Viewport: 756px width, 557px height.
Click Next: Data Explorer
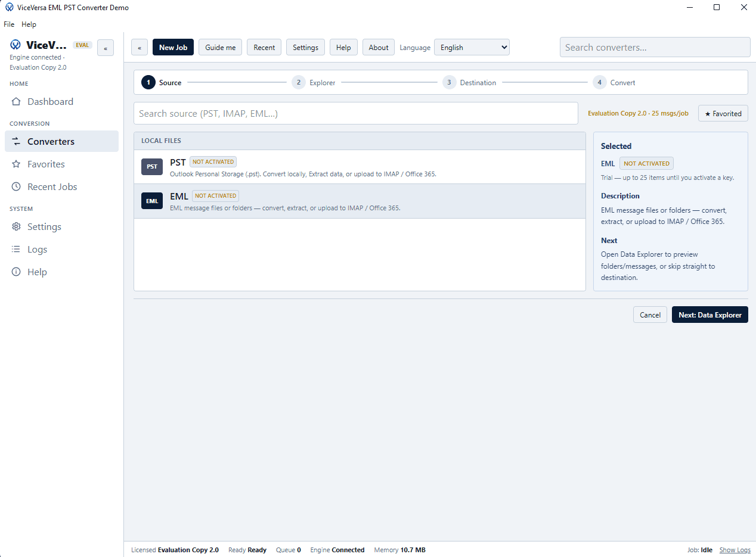pyautogui.click(x=710, y=315)
